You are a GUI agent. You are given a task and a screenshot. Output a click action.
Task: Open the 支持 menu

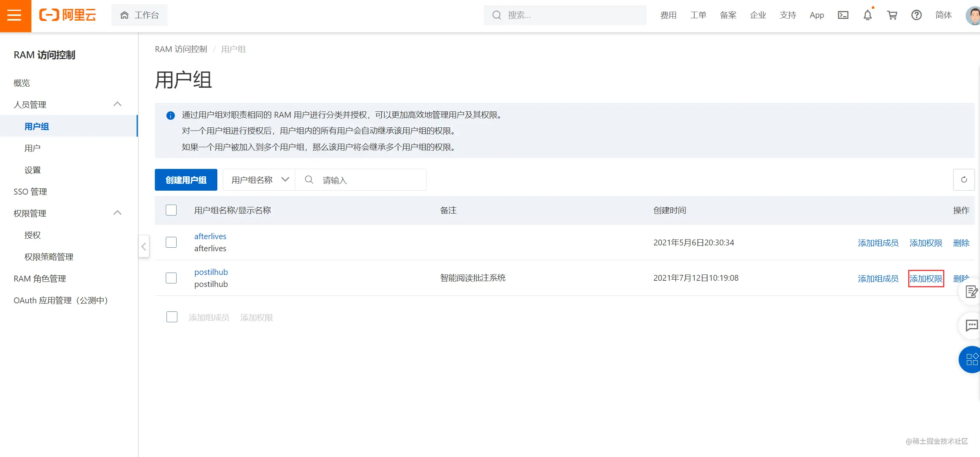[x=788, y=15]
